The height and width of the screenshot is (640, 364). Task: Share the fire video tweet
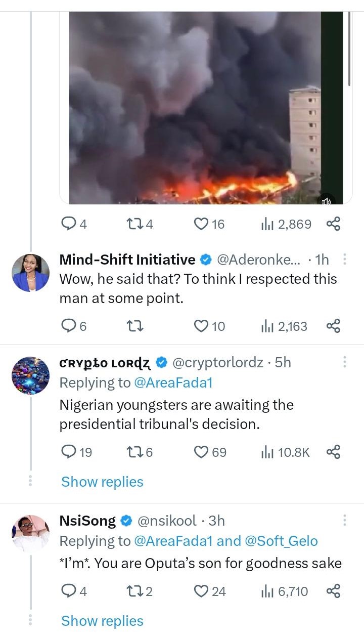point(333,224)
